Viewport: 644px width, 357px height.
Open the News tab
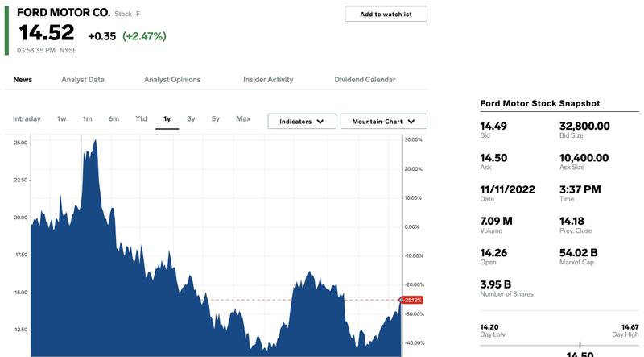(23, 80)
